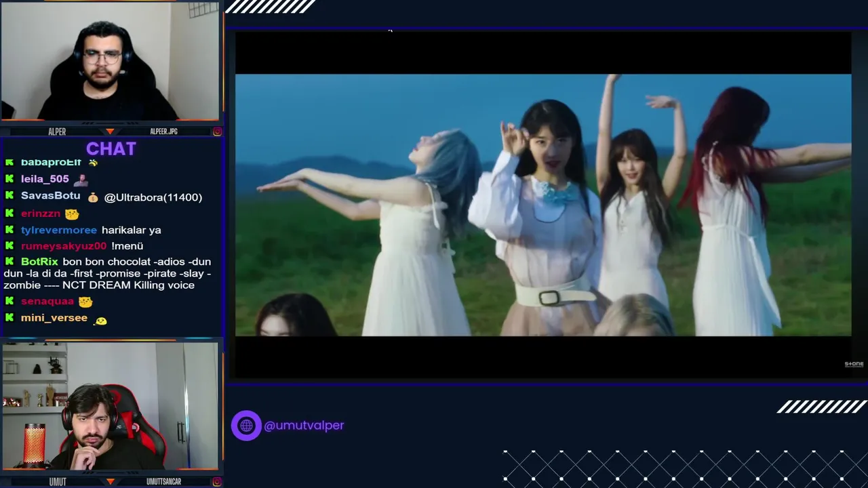
Task: Click the yellow emote after mini_versee
Action: point(100,320)
